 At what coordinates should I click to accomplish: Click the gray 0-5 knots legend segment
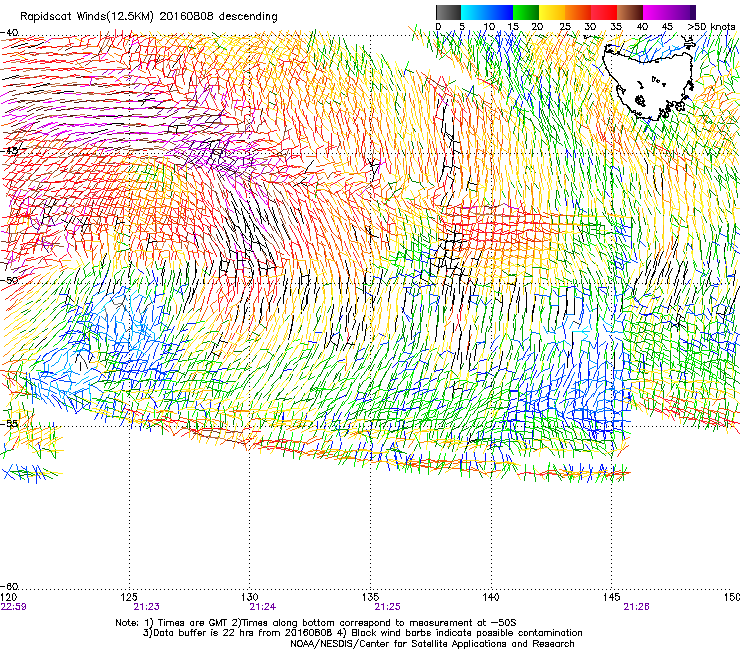point(448,12)
